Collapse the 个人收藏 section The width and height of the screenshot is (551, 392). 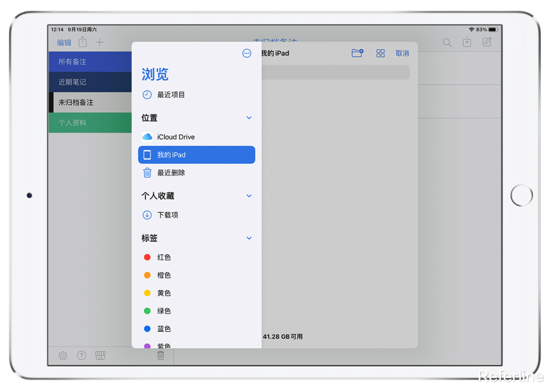point(249,195)
